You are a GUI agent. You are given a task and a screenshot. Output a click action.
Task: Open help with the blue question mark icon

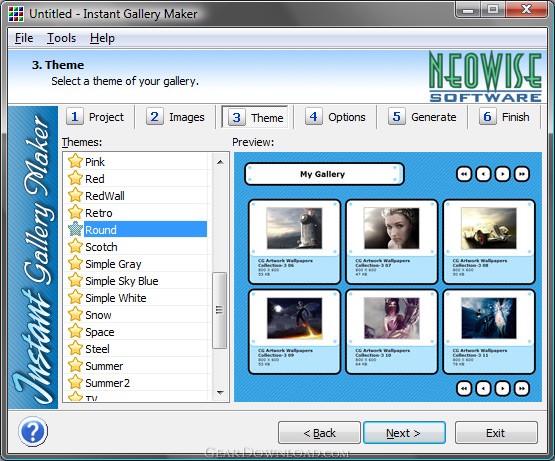click(33, 431)
